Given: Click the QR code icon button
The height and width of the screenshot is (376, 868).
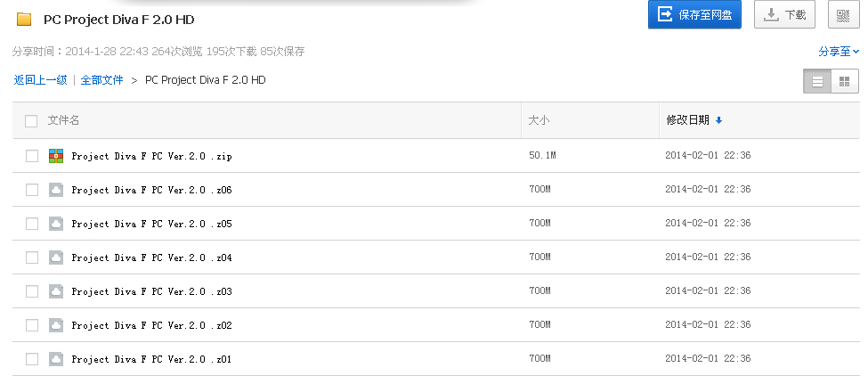Looking at the screenshot, I should click(844, 14).
